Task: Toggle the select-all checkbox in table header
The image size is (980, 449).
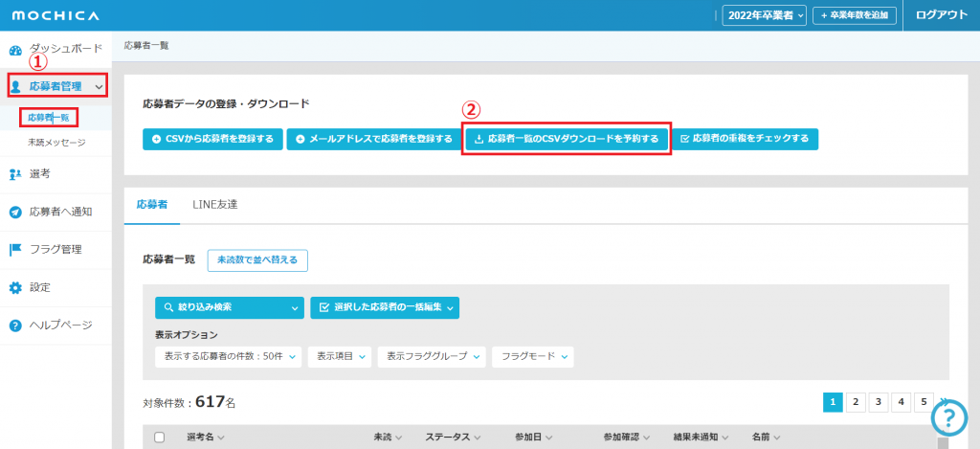Action: [160, 437]
